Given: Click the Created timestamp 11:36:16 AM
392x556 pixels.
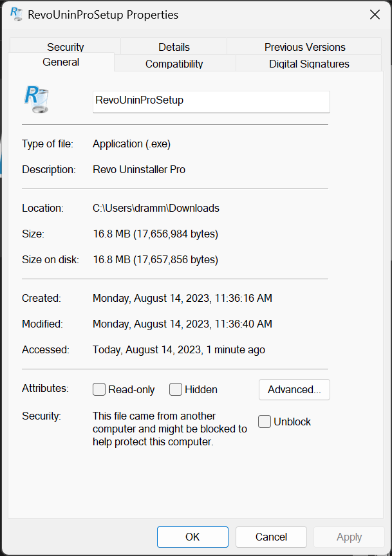Looking at the screenshot, I should coord(182,298).
